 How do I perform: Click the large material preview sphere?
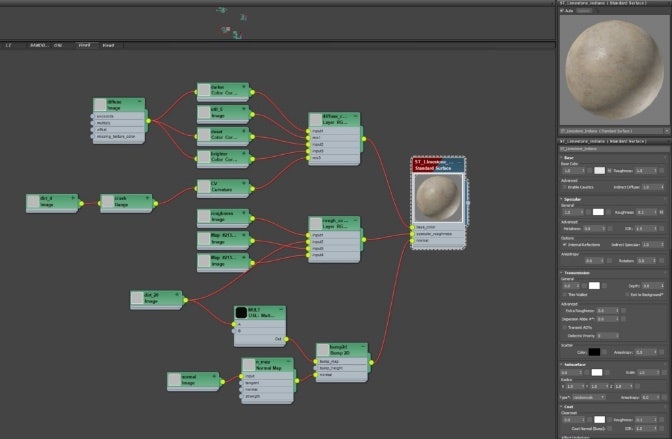615,70
